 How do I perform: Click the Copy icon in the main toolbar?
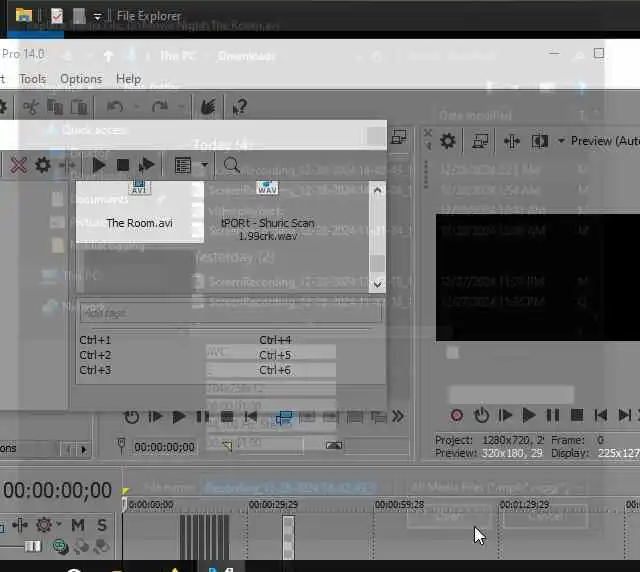(55, 107)
